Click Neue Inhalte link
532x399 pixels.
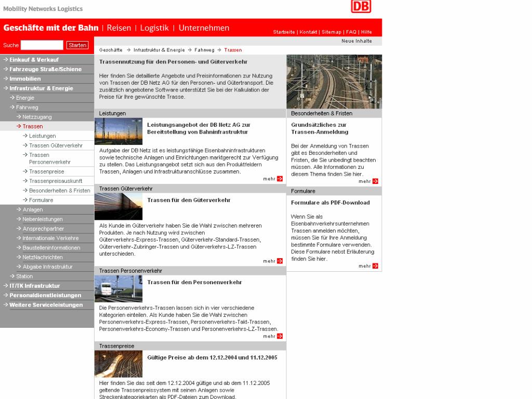(356, 41)
